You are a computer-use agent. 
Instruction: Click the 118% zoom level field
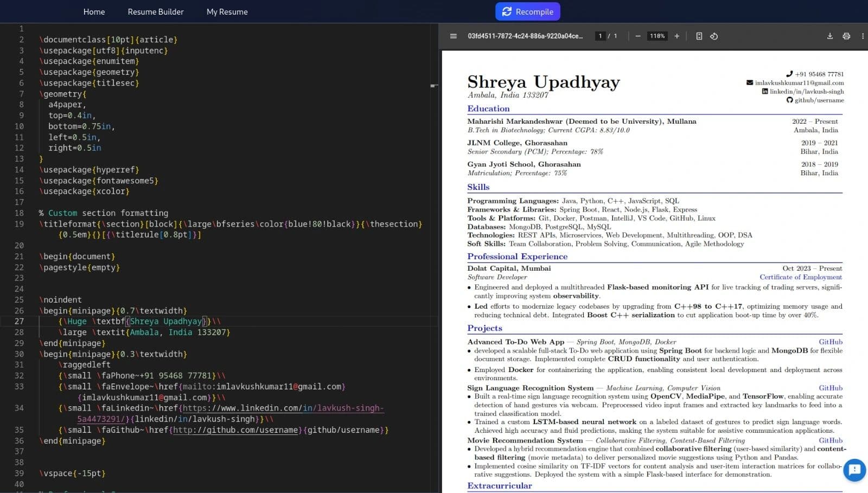657,36
